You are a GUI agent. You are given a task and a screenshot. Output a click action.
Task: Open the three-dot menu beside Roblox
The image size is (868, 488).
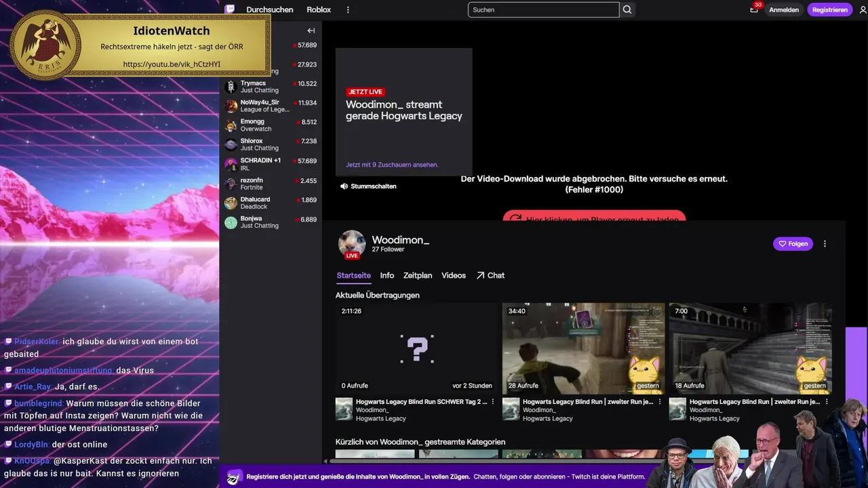click(348, 9)
